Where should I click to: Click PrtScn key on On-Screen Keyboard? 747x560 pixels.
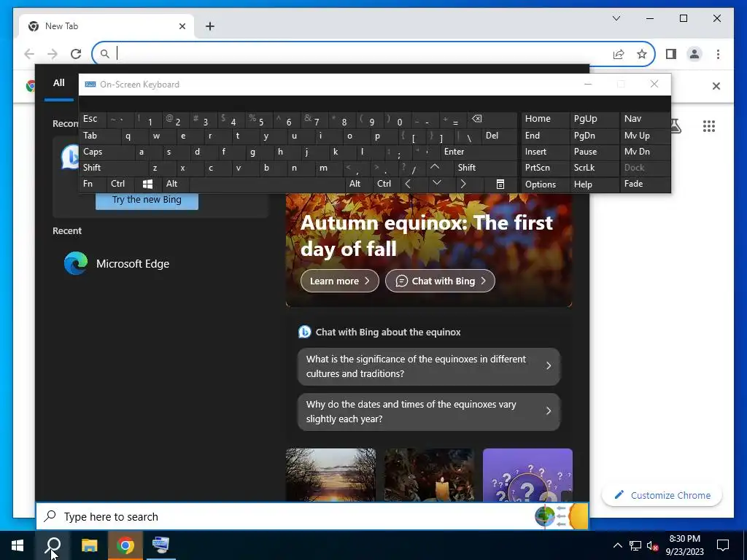coord(546,168)
